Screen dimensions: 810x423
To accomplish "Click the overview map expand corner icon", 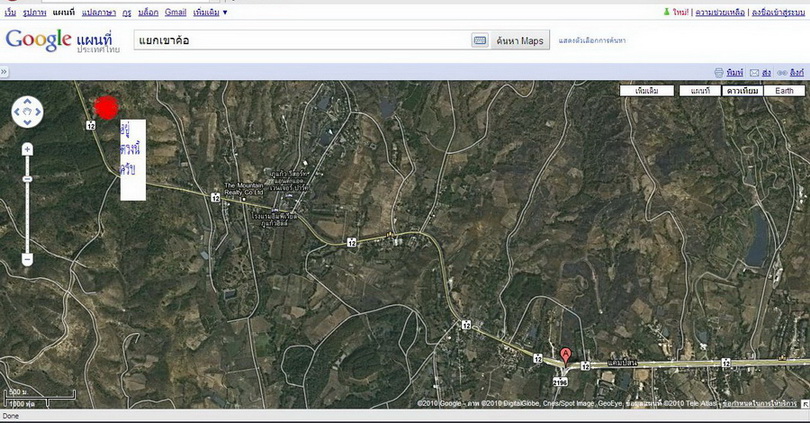I will (805, 404).
